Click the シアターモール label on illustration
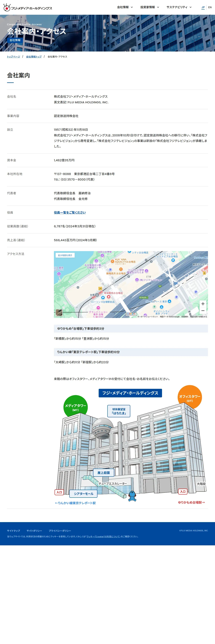Screen dimensions: 215x644 tap(84, 494)
